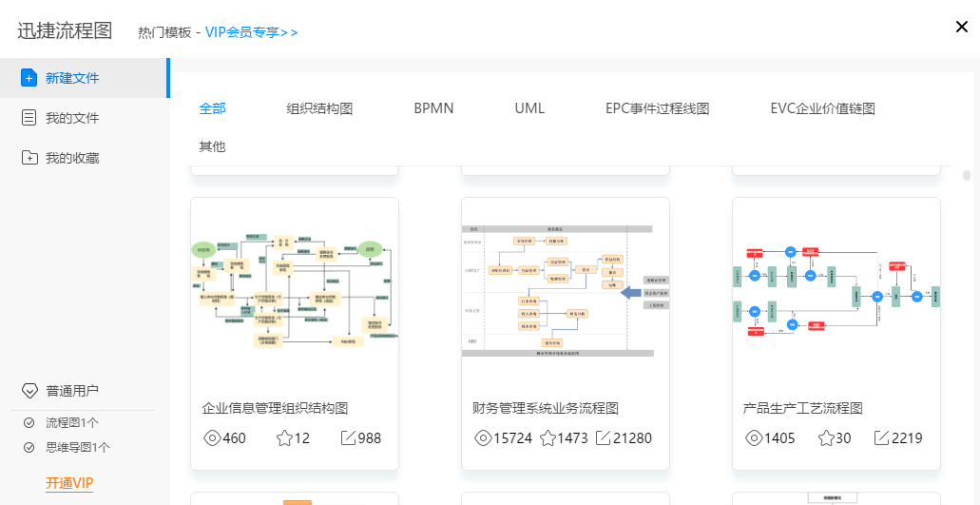Click the star icon showing 12
Screen dimensions: 980x505
tap(284, 438)
